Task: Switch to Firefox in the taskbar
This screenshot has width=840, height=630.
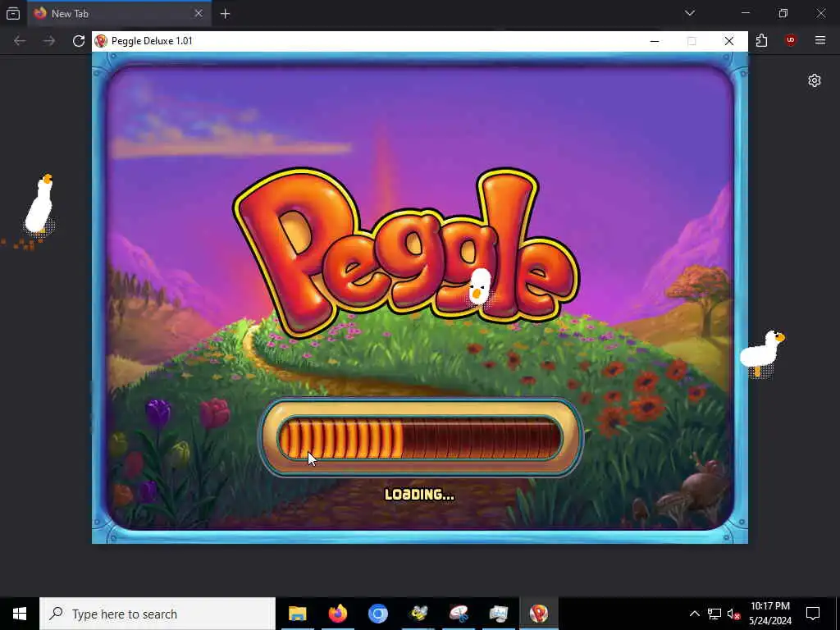Action: pyautogui.click(x=337, y=614)
